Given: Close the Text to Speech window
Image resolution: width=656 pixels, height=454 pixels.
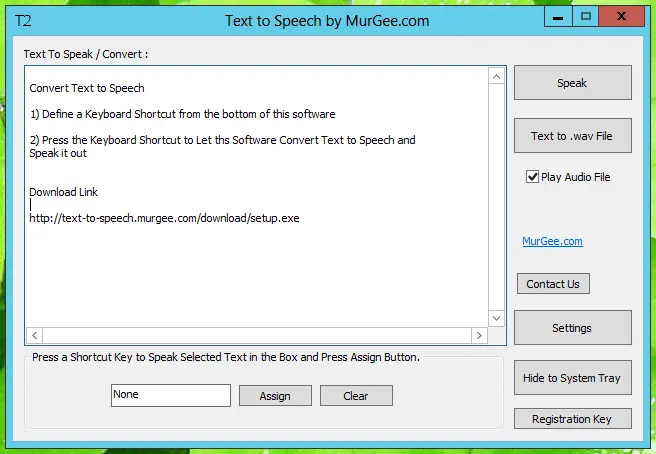Looking at the screenshot, I should (624, 16).
